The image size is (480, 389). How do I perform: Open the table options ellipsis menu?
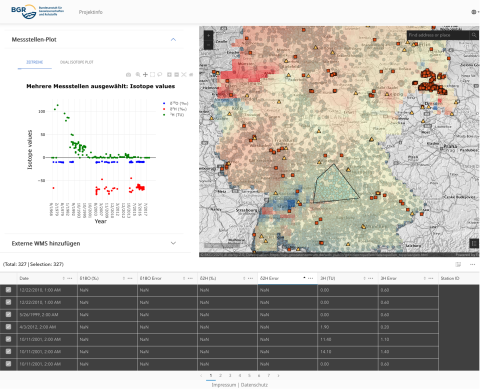click(472, 264)
